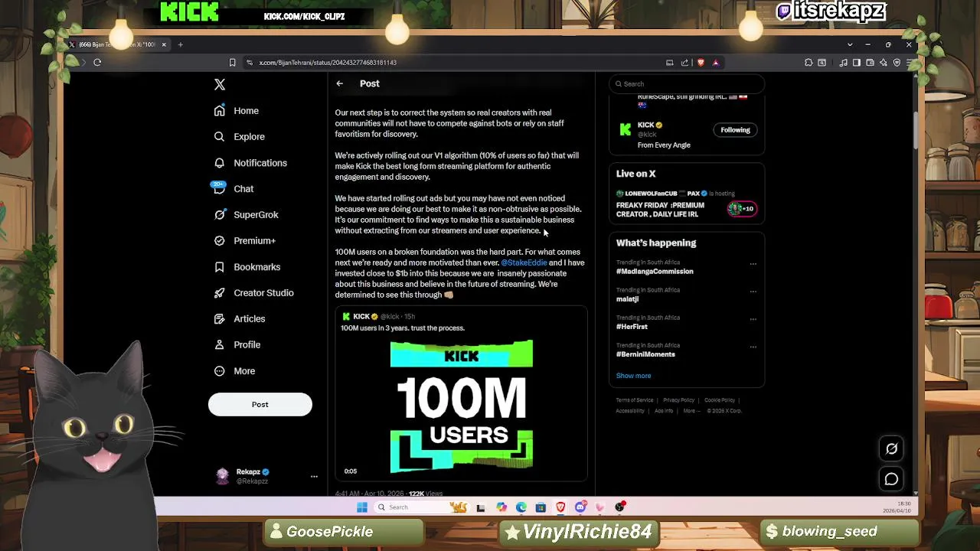Open the Cookie Policy footer link
980x551 pixels.
tap(719, 400)
